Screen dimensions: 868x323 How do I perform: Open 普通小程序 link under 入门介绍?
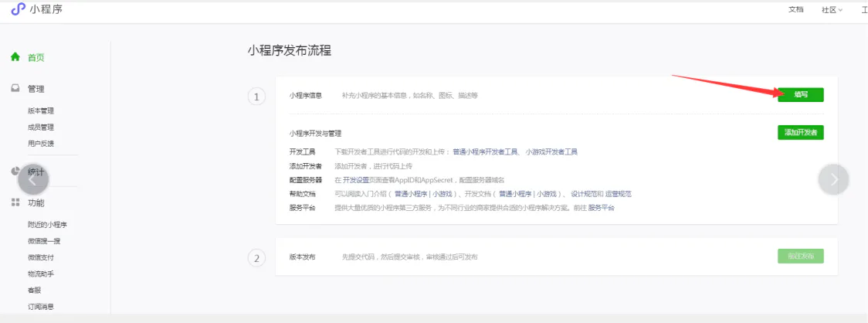click(412, 195)
